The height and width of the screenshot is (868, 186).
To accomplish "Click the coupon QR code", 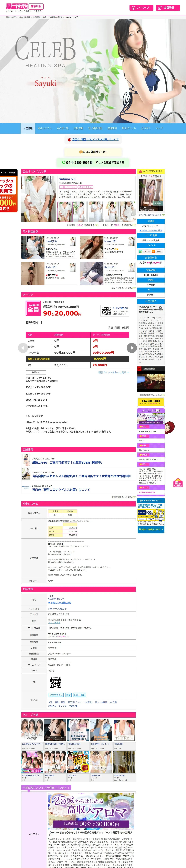I will (x=106, y=311).
